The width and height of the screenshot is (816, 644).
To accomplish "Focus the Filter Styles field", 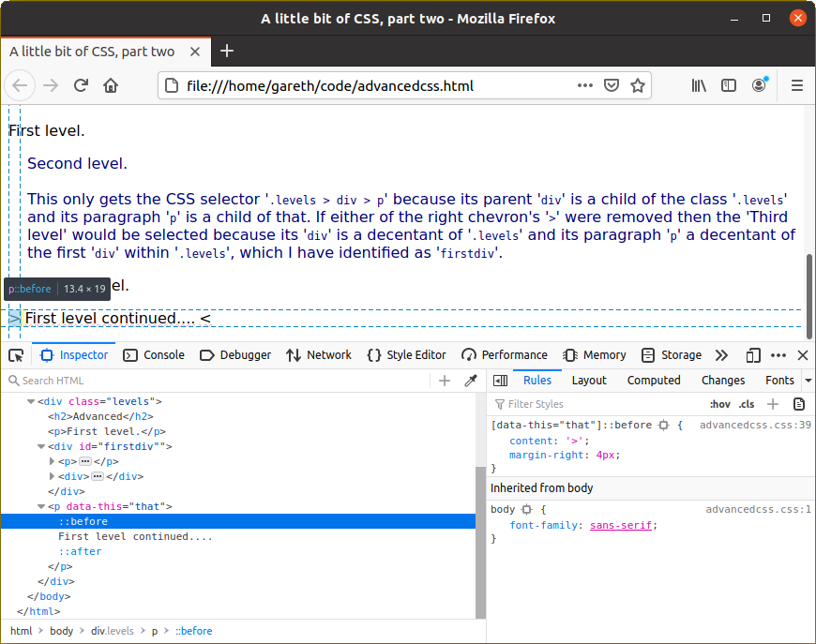I will 598,404.
